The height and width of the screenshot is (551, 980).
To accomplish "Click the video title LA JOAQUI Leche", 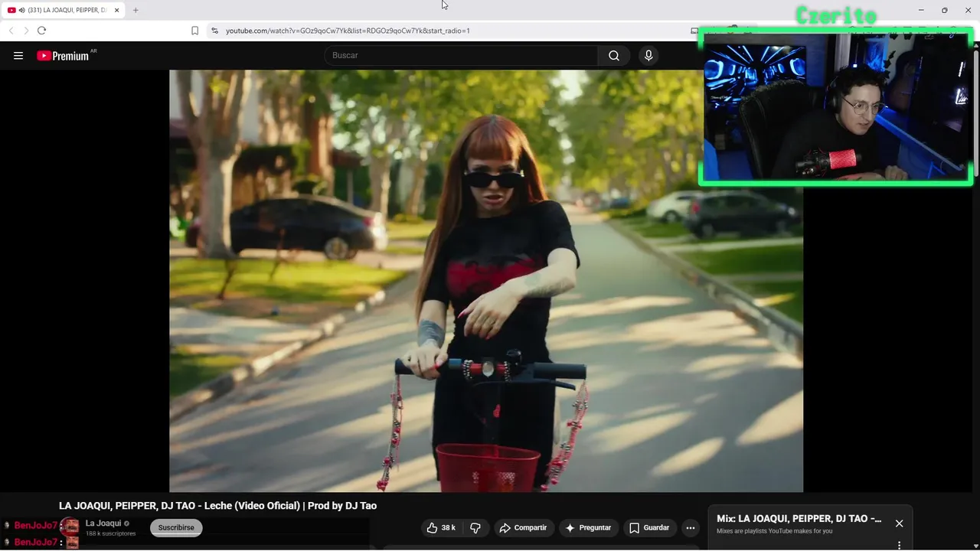I will tap(217, 506).
